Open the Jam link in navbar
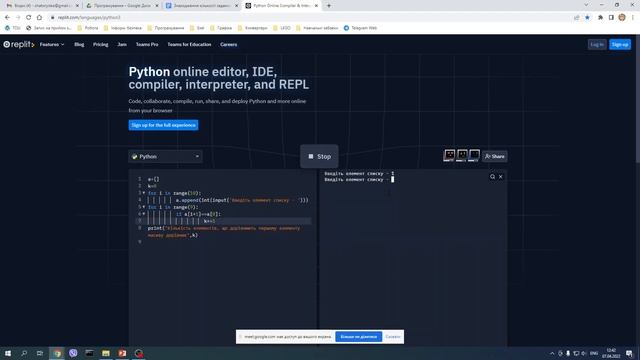 click(122, 44)
